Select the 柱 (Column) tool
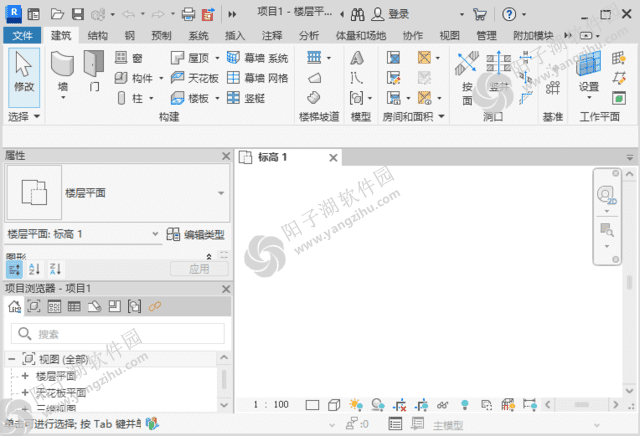The image size is (640, 436). tap(131, 98)
